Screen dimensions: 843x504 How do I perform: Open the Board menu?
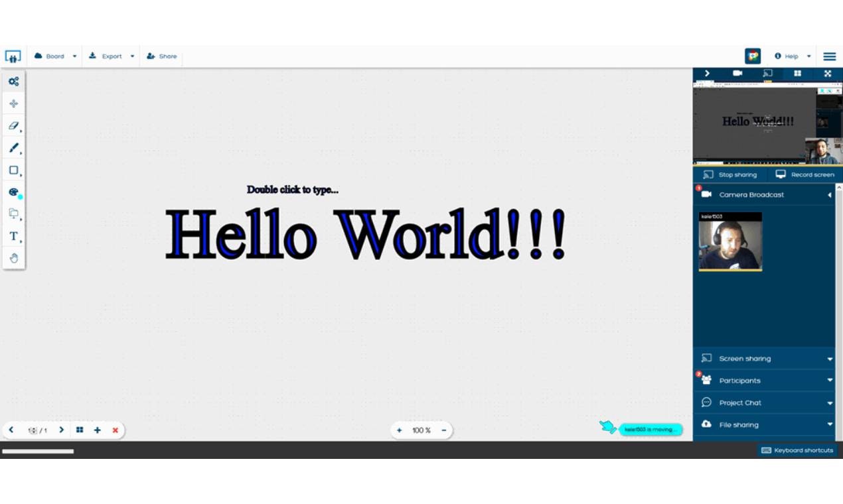(x=54, y=56)
